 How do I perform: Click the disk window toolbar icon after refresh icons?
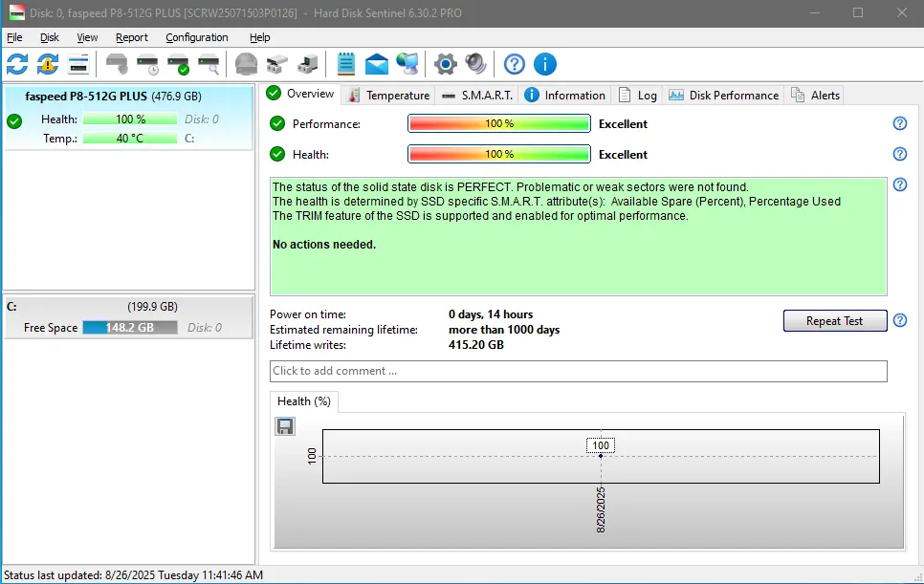pos(78,64)
